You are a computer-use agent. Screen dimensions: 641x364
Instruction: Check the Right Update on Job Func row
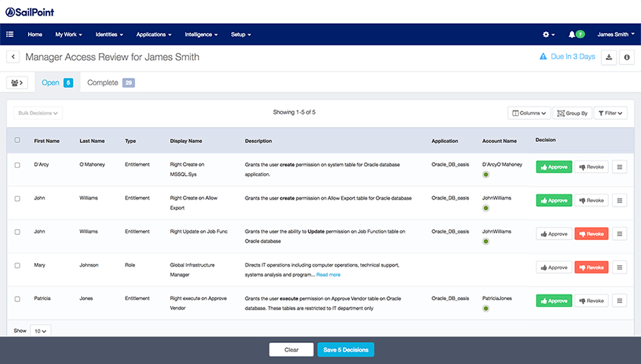click(x=17, y=232)
